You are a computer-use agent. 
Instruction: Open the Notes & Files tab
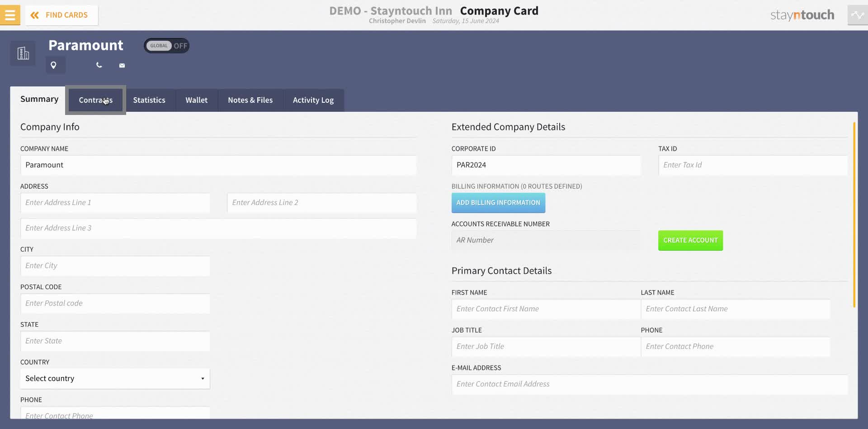[x=250, y=100]
